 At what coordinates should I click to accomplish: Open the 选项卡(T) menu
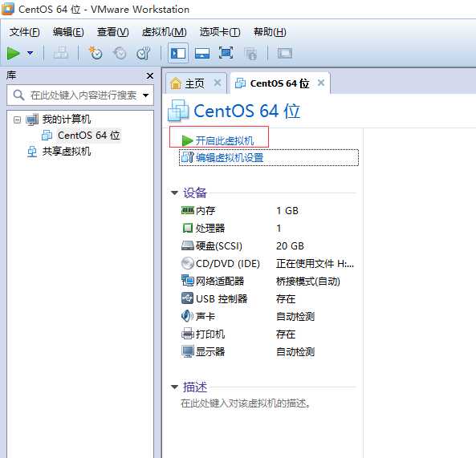point(220,32)
